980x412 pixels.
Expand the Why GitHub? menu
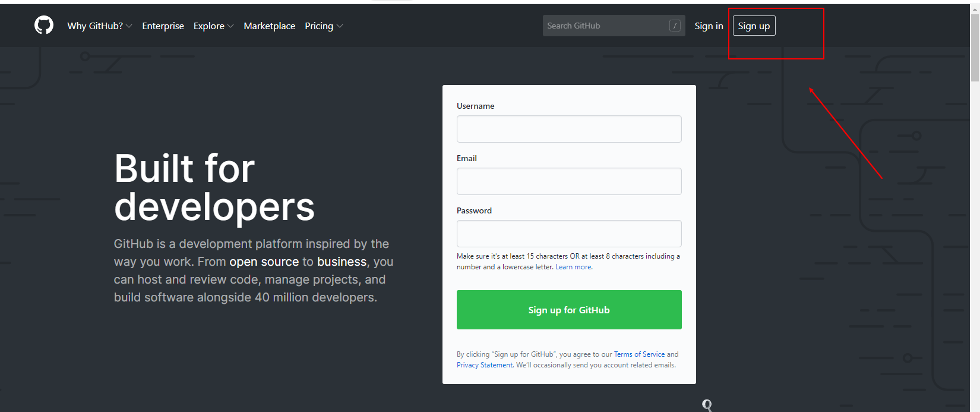(100, 26)
